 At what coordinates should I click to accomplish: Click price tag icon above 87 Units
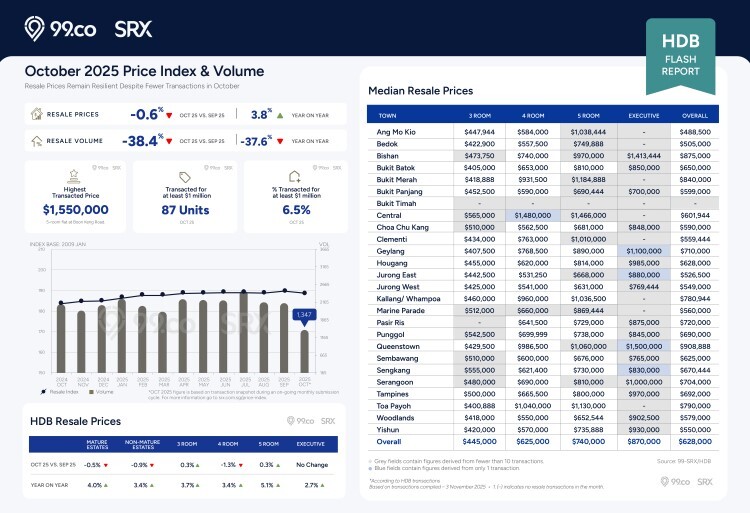[184, 177]
